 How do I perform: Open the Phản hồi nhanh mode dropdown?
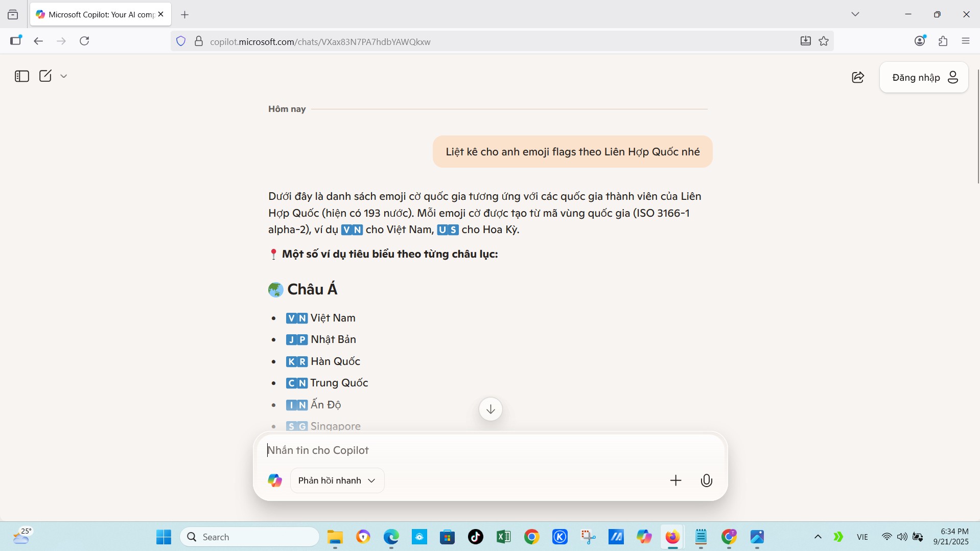click(x=337, y=480)
